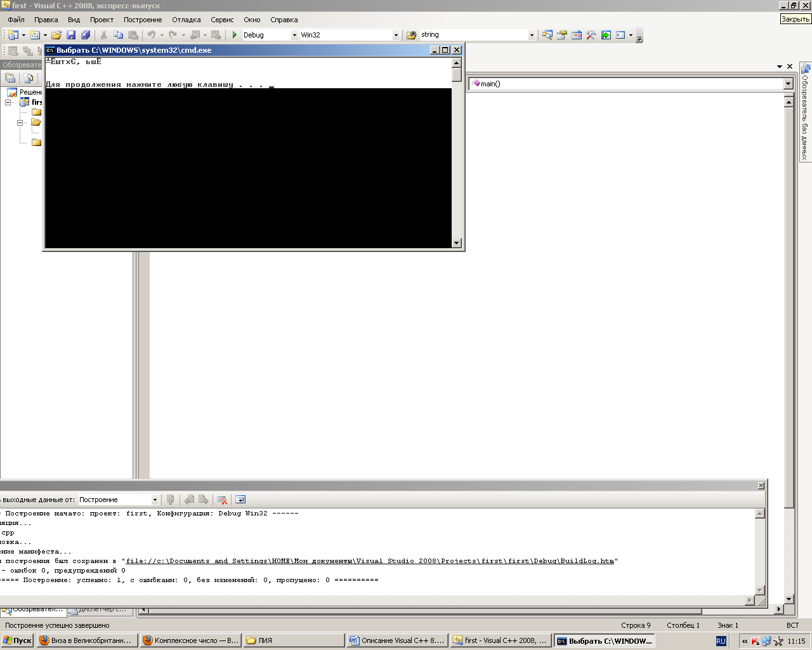Click the Save All icon

click(86, 35)
